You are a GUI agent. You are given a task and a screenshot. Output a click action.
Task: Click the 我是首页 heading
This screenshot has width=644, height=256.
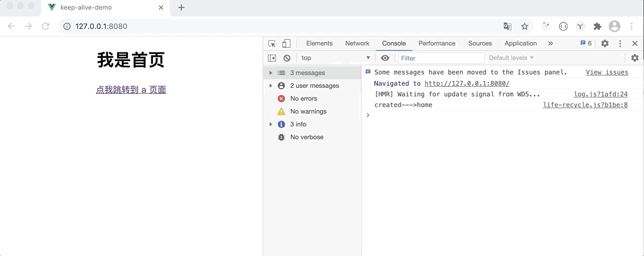point(131,60)
